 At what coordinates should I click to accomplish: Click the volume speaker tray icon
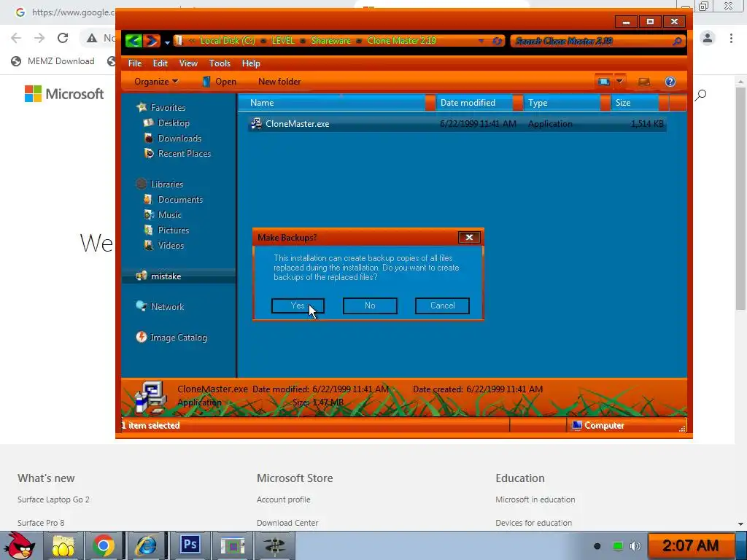pos(635,546)
